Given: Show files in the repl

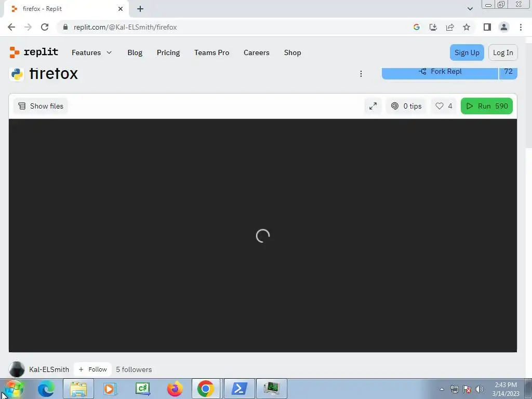Looking at the screenshot, I should pyautogui.click(x=41, y=106).
